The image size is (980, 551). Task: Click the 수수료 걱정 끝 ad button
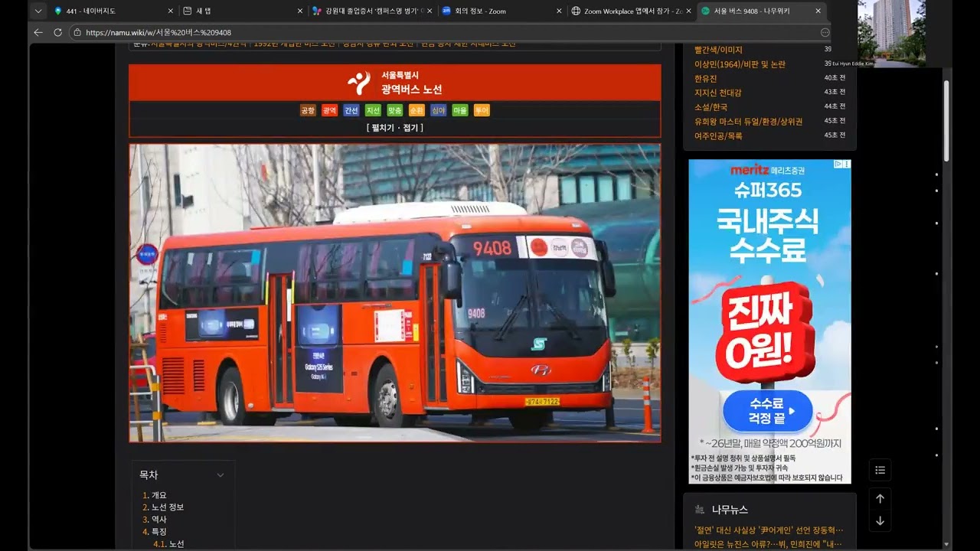point(767,412)
